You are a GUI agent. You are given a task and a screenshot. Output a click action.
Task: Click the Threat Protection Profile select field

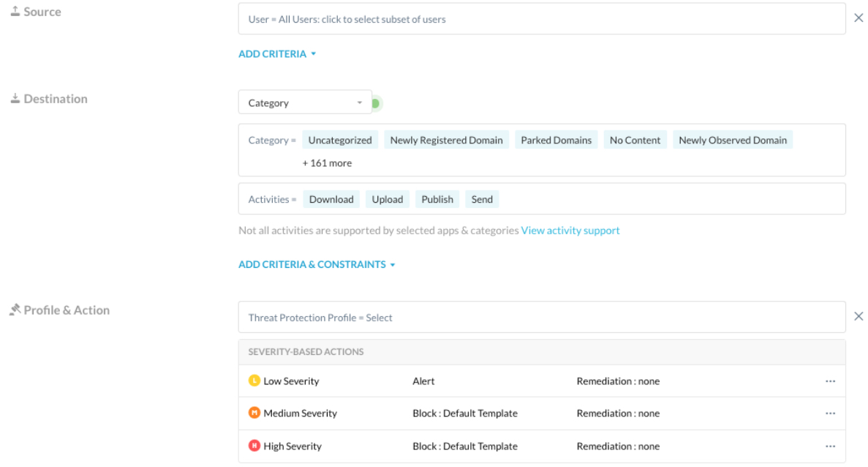pyautogui.click(x=541, y=318)
